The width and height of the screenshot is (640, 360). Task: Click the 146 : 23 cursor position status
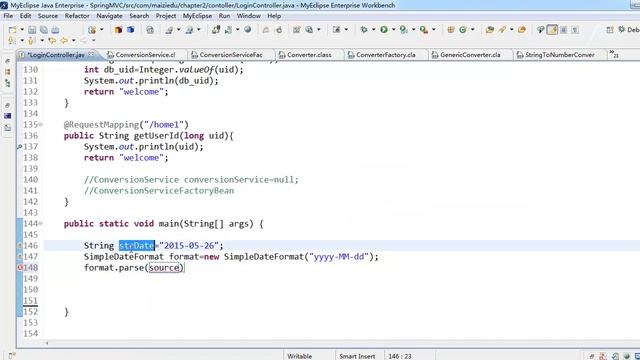coord(400,356)
